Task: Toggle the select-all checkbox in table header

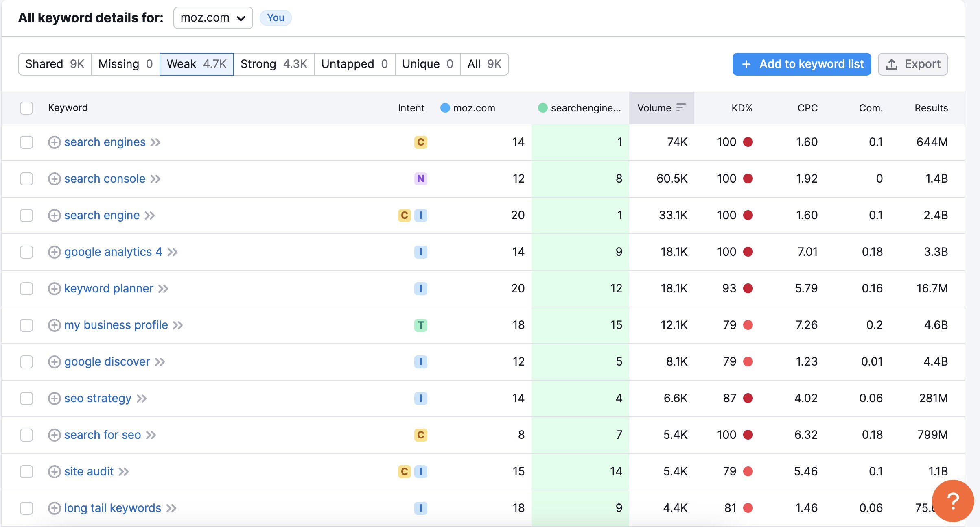Action: click(x=26, y=108)
